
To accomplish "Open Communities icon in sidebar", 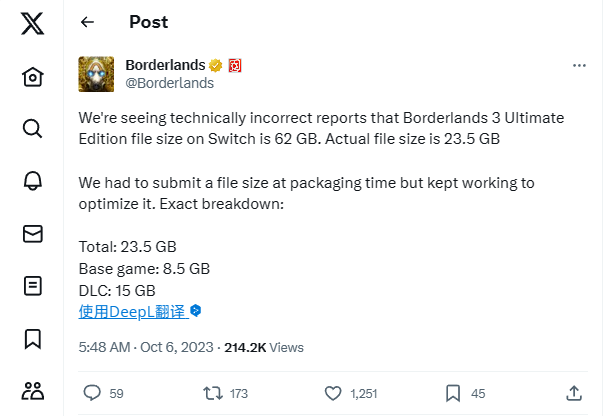I will coord(32,390).
